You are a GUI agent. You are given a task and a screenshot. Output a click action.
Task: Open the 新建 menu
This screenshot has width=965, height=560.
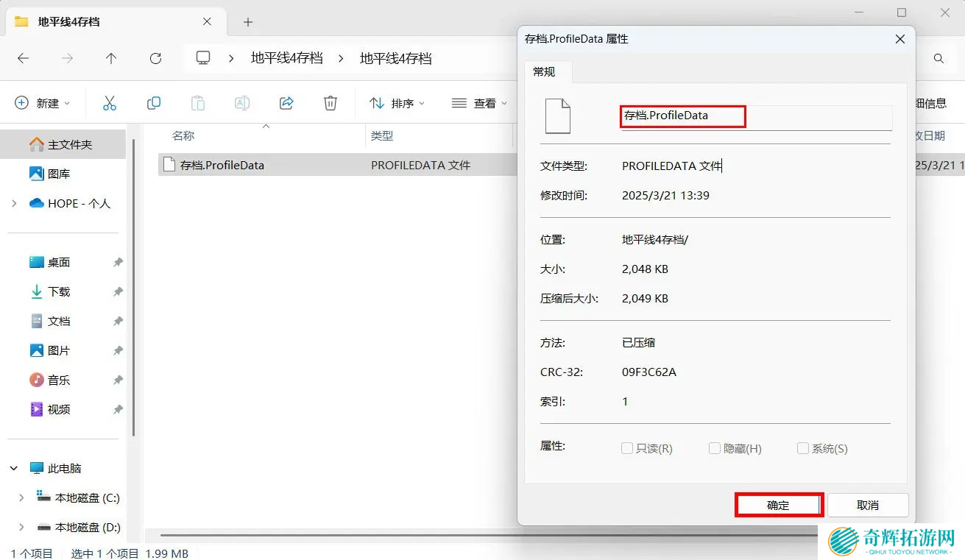[x=43, y=103]
